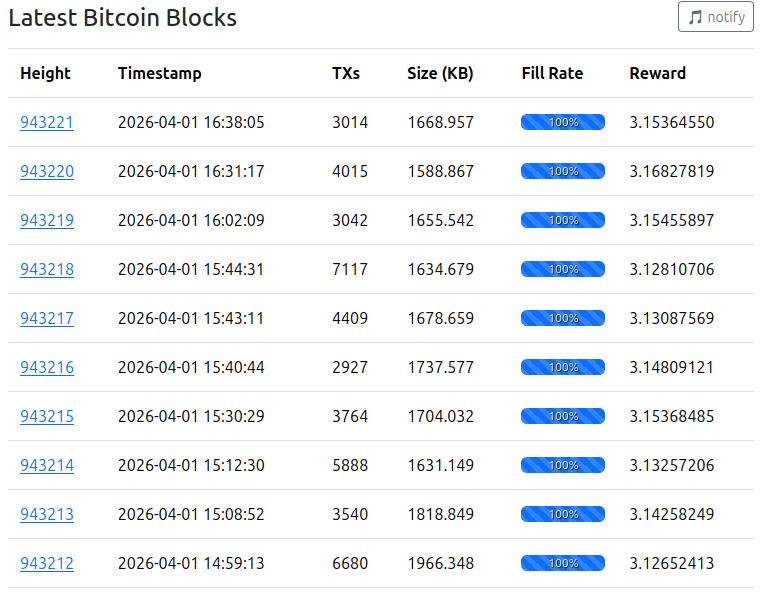Open block 943215 link
The width and height of the screenshot is (761, 594).
pyautogui.click(x=47, y=416)
